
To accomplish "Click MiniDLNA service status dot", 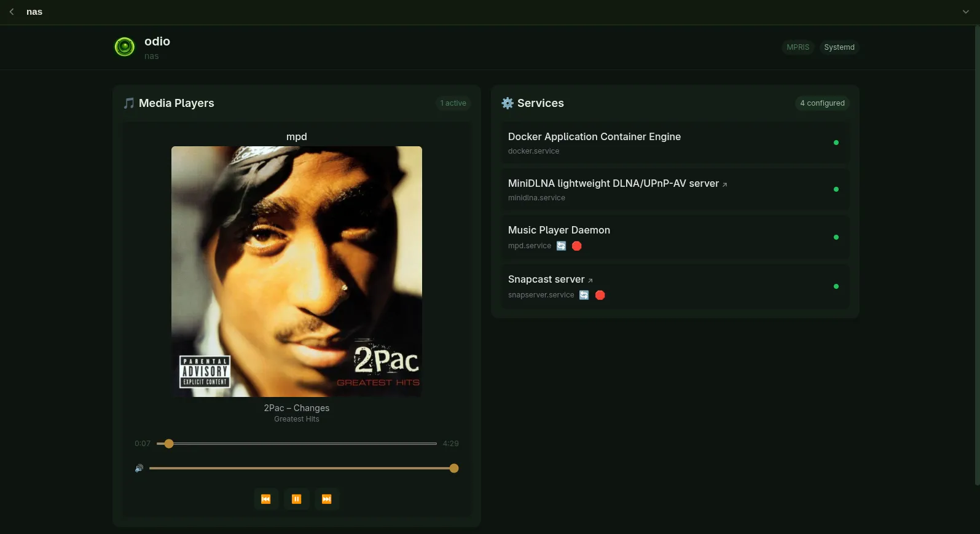I will (836, 189).
